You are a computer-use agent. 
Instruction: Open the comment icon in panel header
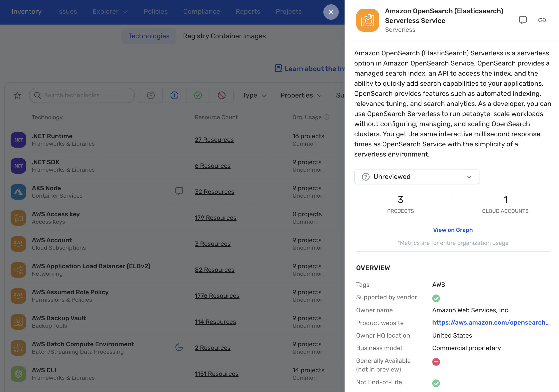click(523, 20)
